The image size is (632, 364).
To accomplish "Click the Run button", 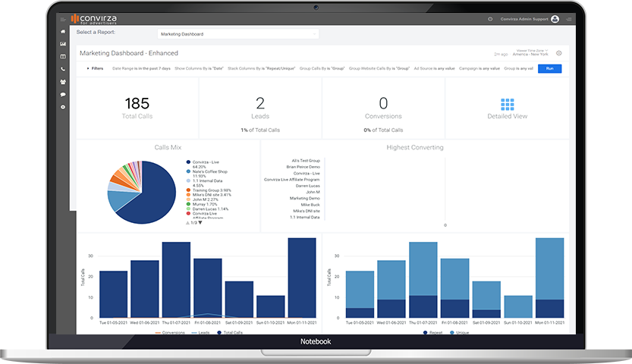I will (x=549, y=68).
